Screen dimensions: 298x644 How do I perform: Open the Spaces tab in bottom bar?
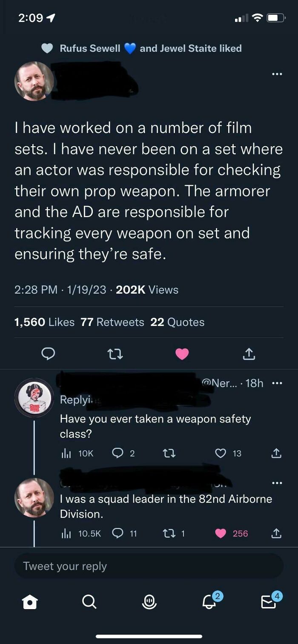(149, 601)
